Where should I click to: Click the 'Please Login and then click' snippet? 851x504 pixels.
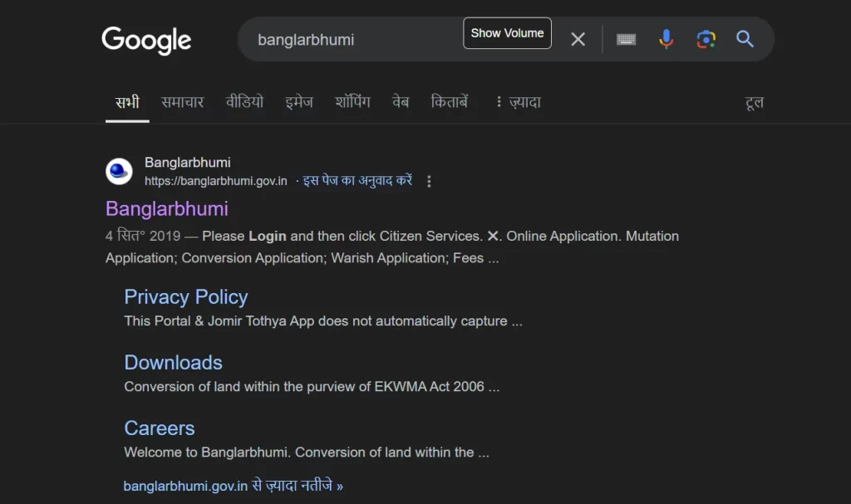pos(392,247)
